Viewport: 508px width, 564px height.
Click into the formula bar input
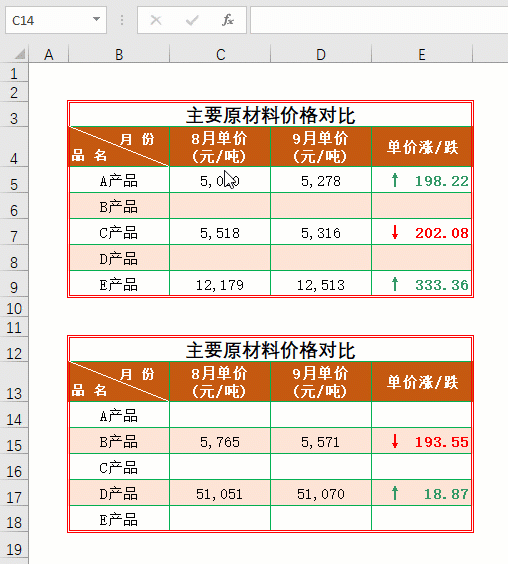click(x=379, y=20)
